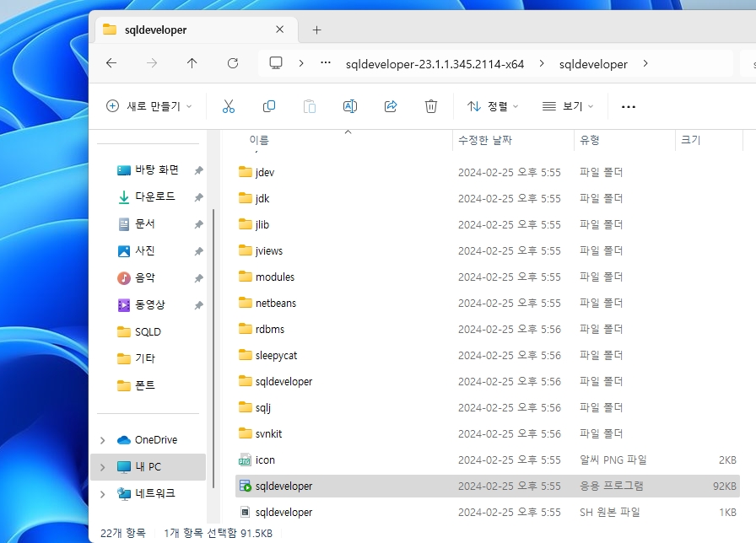Open 바탕 화면 in the sidebar
The height and width of the screenshot is (543, 756).
pyautogui.click(x=157, y=169)
